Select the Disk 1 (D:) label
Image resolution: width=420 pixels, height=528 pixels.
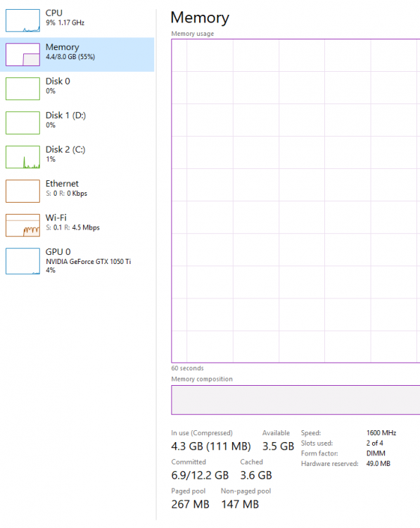(x=65, y=115)
